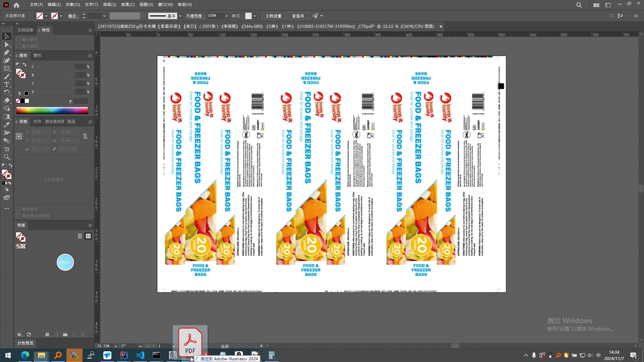Open the zoom level dropdown at bottom
Image resolution: width=644 pixels, height=362 pixels.
[116, 346]
